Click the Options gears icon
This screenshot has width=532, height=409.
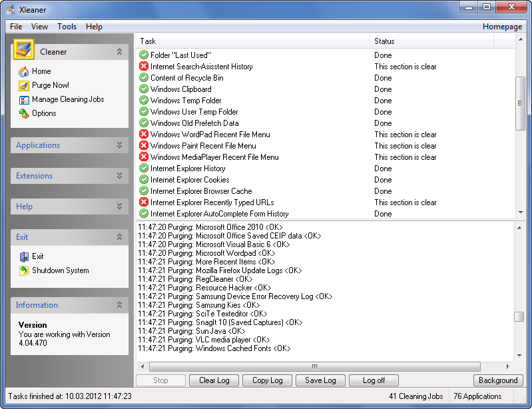(x=24, y=113)
